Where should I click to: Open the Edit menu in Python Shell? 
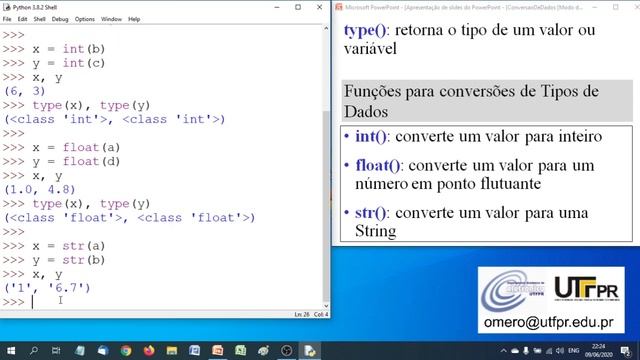[22, 19]
